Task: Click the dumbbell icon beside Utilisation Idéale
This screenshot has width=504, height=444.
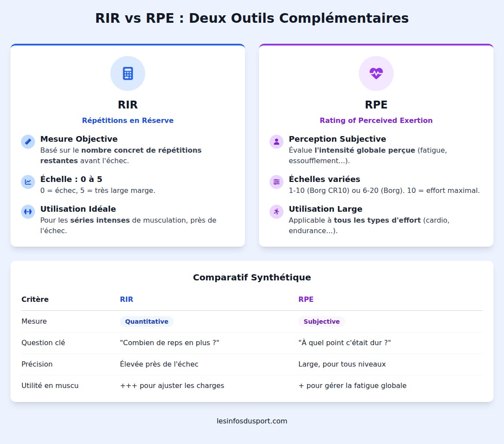Action: (x=28, y=212)
